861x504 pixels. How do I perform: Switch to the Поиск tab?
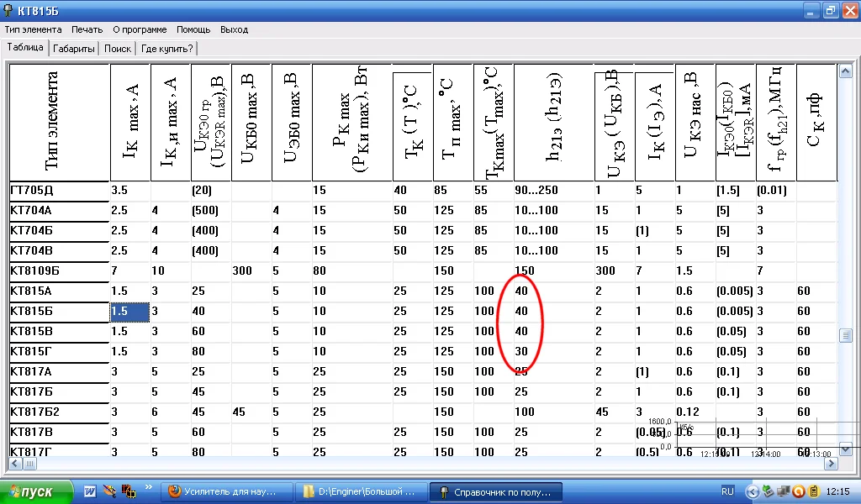point(118,49)
